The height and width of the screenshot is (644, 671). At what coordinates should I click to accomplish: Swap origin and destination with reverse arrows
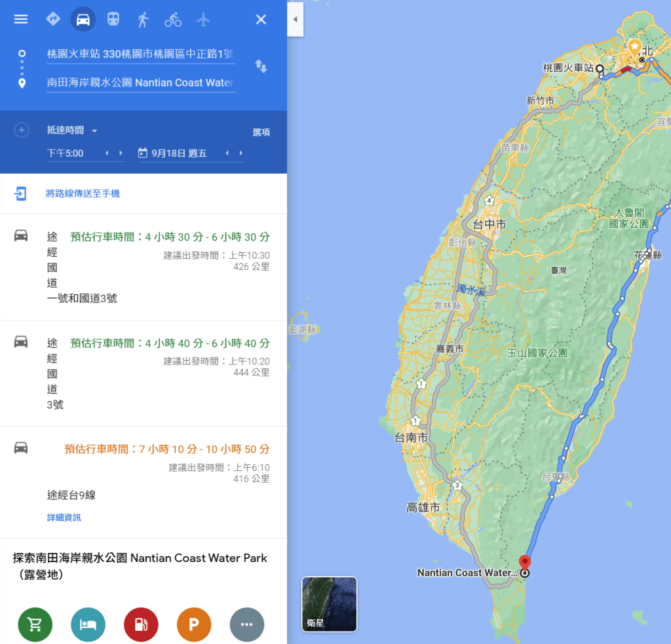[x=261, y=66]
